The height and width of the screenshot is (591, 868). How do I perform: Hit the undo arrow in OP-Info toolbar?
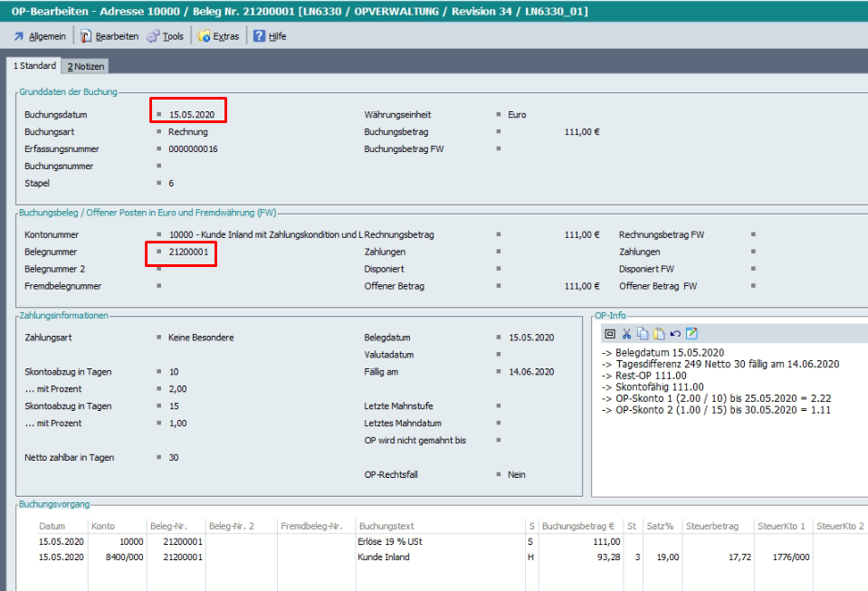tap(675, 334)
